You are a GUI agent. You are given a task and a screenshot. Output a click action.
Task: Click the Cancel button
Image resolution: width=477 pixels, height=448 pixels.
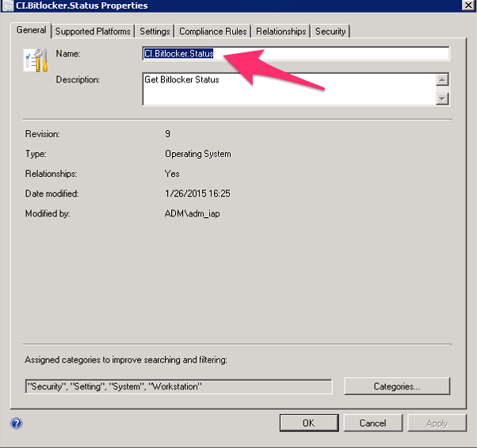click(373, 423)
